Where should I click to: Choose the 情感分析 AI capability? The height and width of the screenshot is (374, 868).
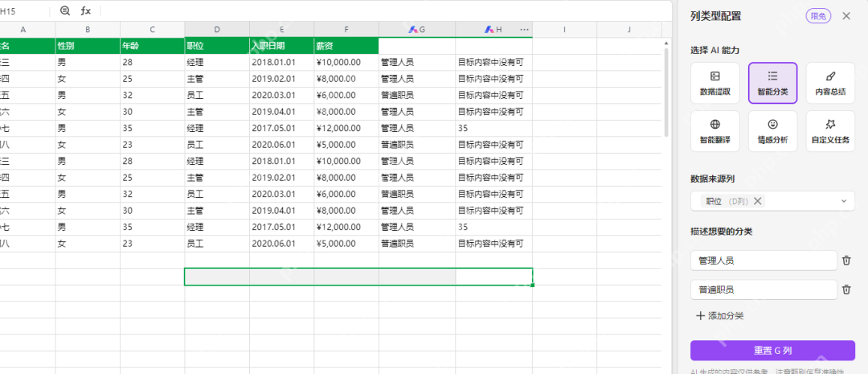pos(773,131)
